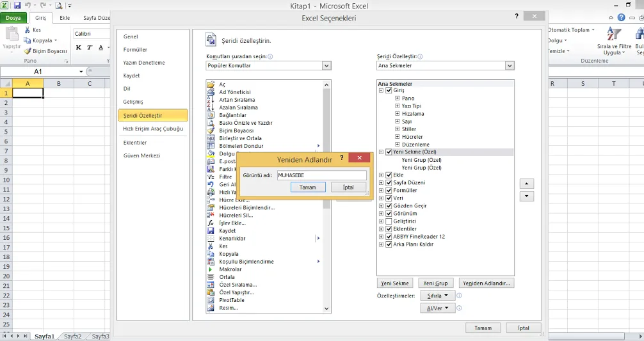This screenshot has height=341, width=644.
Task: Open Güven Merkezi options category
Action: point(141,155)
